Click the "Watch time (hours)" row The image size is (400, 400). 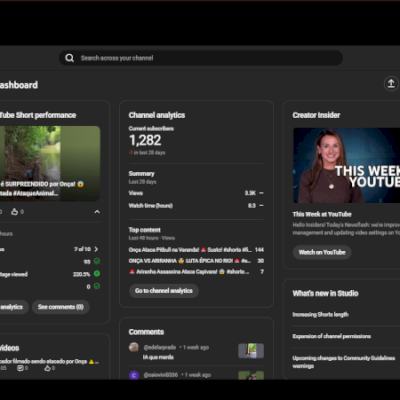coord(196,206)
